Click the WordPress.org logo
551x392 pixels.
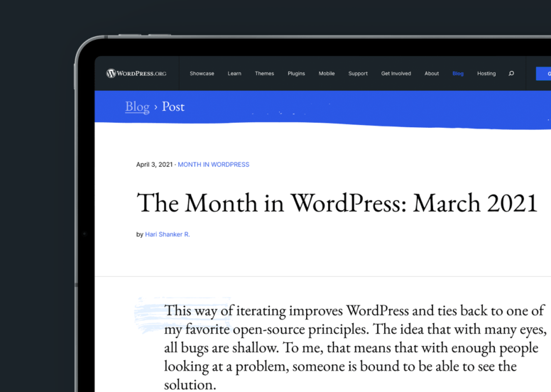[136, 73]
